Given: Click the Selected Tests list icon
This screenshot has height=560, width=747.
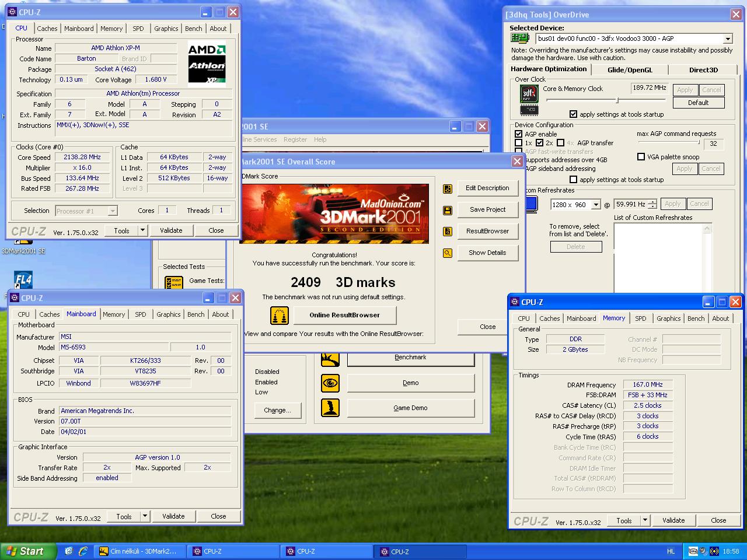Looking at the screenshot, I should 174,283.
